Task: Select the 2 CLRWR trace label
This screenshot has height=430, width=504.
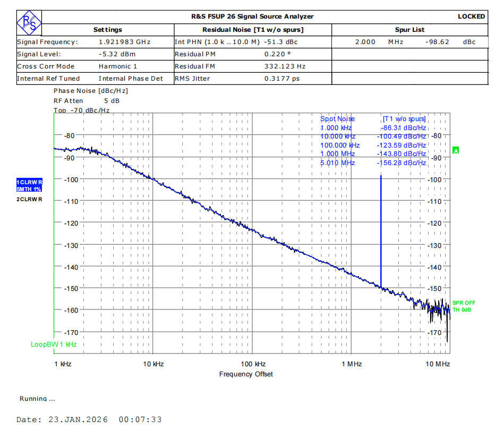Action: pos(29,199)
